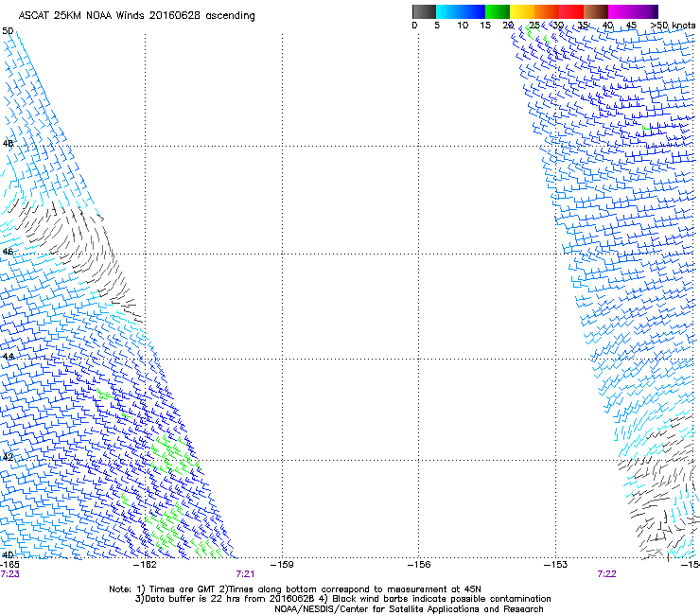Click the purple time label '7:21'
This screenshot has height=615, width=700.
(x=245, y=574)
